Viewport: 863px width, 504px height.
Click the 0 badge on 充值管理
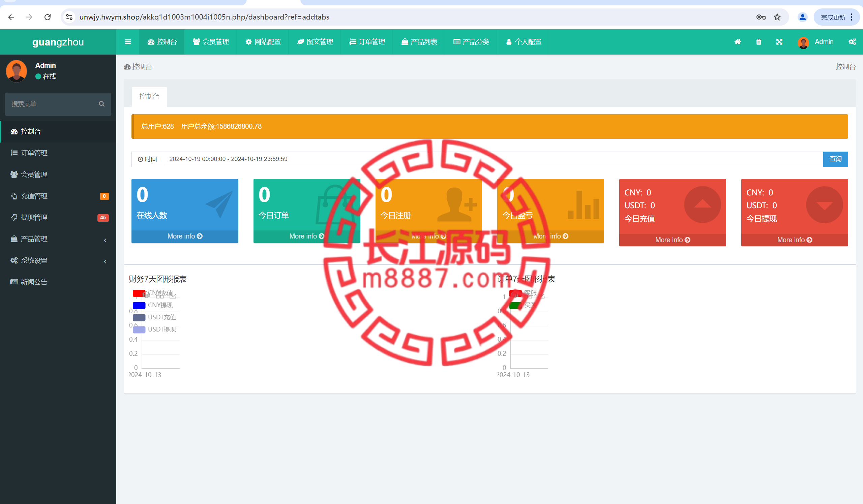[105, 196]
